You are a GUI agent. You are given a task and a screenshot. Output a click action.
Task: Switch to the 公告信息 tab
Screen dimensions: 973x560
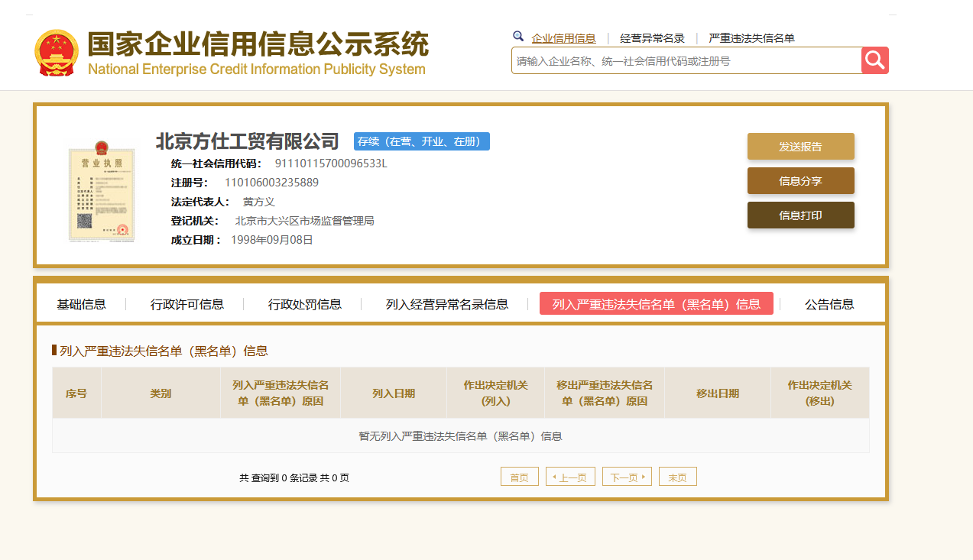829,304
